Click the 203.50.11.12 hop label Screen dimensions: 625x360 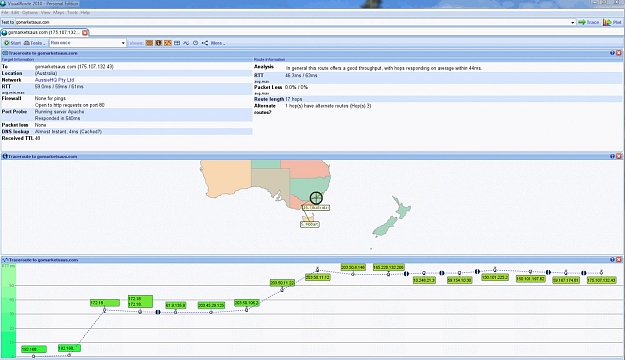point(318,277)
